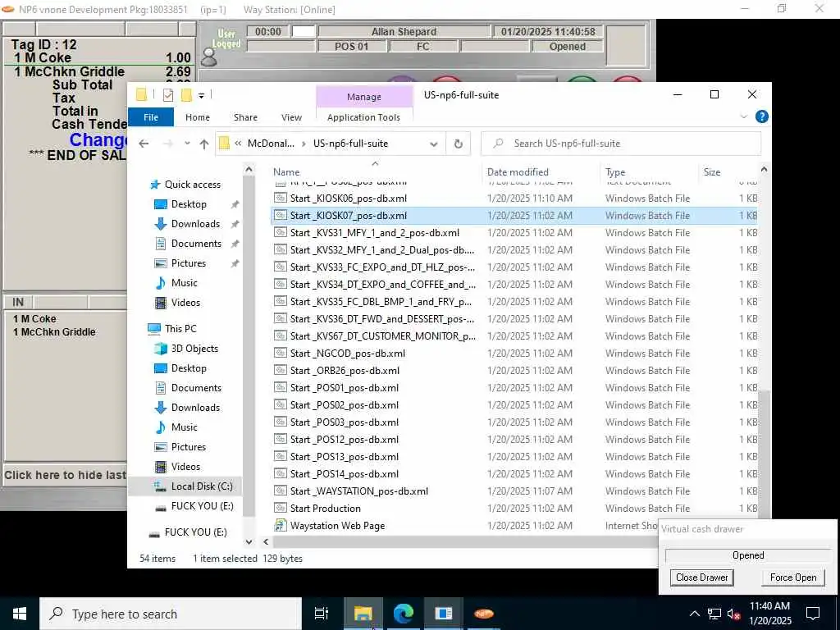Click horizontal scrollbar left arrow in file list
The image size is (840, 630).
(x=266, y=541)
